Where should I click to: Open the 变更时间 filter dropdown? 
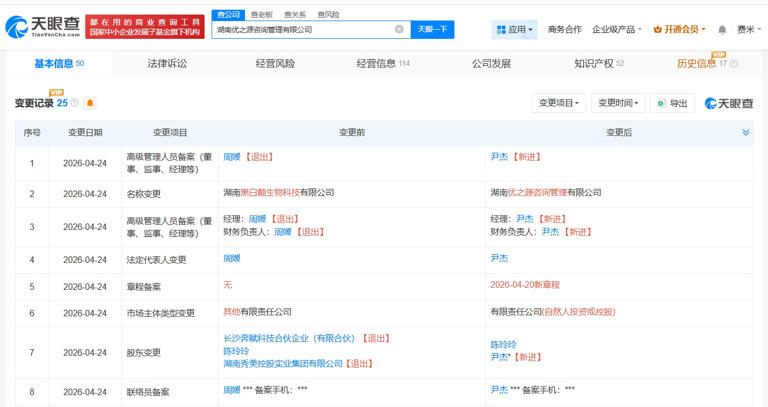point(617,103)
